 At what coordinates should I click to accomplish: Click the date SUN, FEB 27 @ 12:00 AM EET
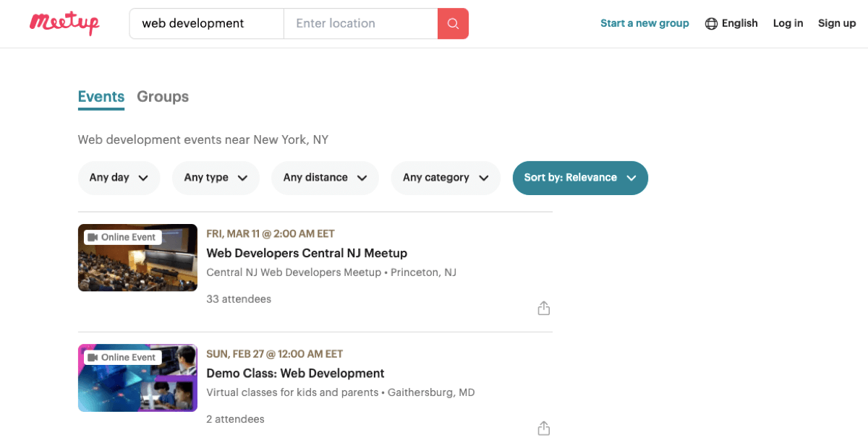pyautogui.click(x=275, y=354)
